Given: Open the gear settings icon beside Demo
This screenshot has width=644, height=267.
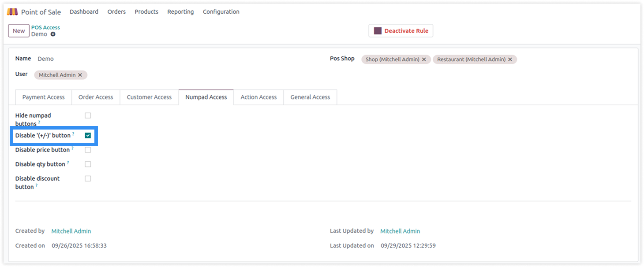Looking at the screenshot, I should click(x=53, y=34).
